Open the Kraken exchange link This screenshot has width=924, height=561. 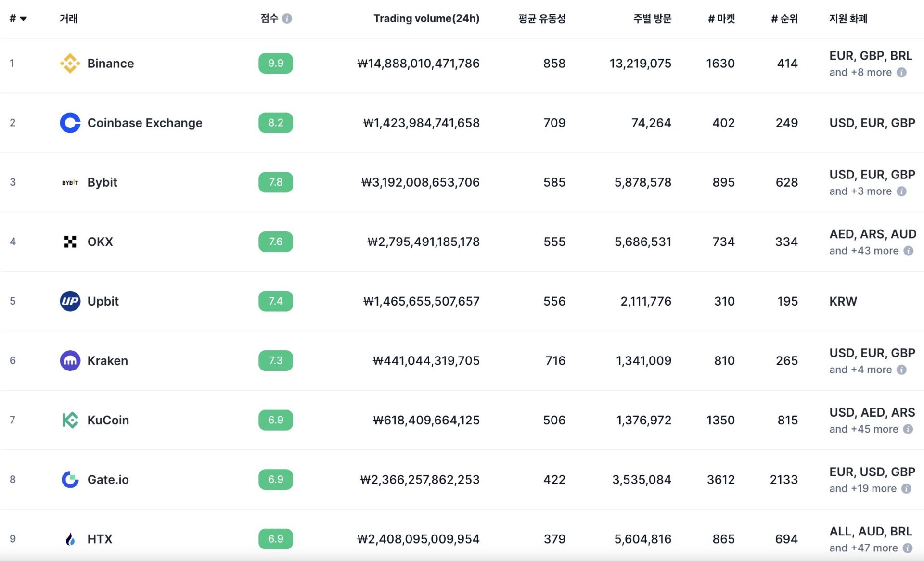pyautogui.click(x=108, y=360)
